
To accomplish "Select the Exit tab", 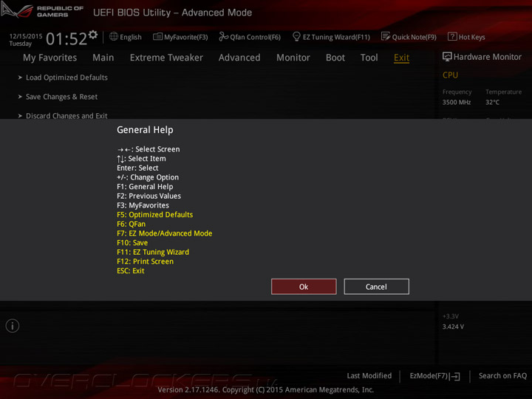I will (x=401, y=58).
